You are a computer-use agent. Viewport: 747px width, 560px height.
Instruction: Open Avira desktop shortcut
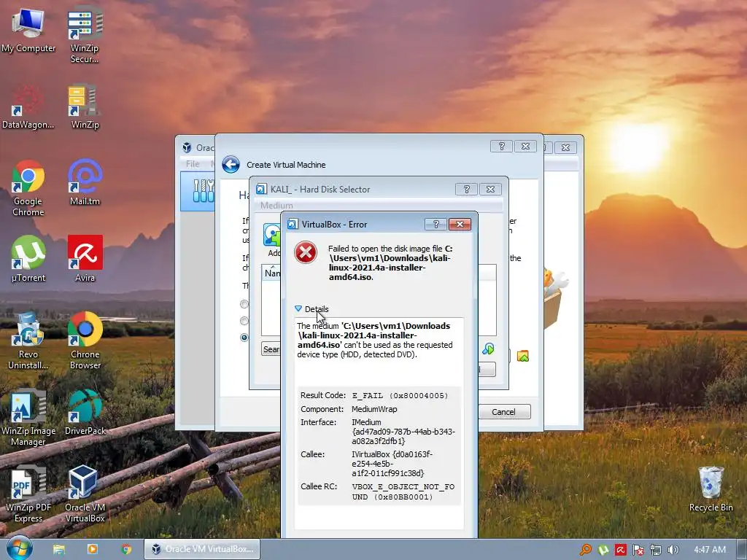pyautogui.click(x=85, y=260)
